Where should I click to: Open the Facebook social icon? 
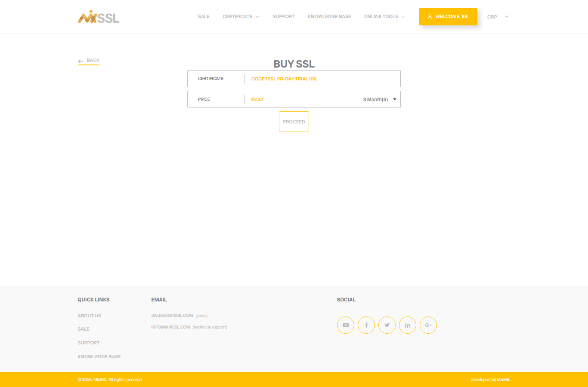pos(366,325)
